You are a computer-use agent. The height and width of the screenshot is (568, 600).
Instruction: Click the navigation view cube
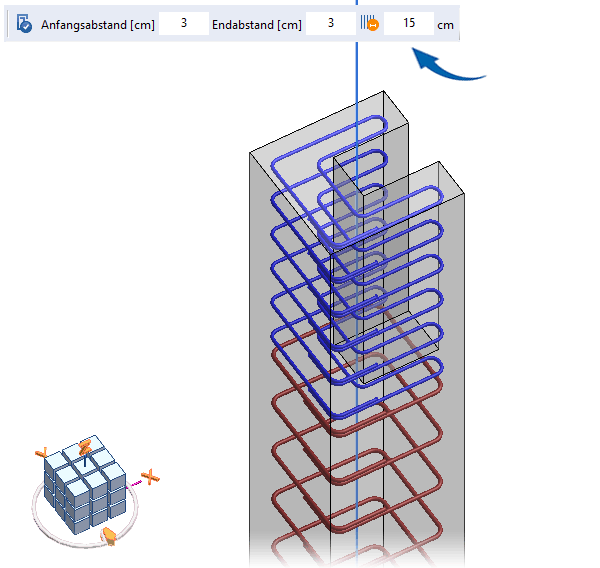(85, 485)
